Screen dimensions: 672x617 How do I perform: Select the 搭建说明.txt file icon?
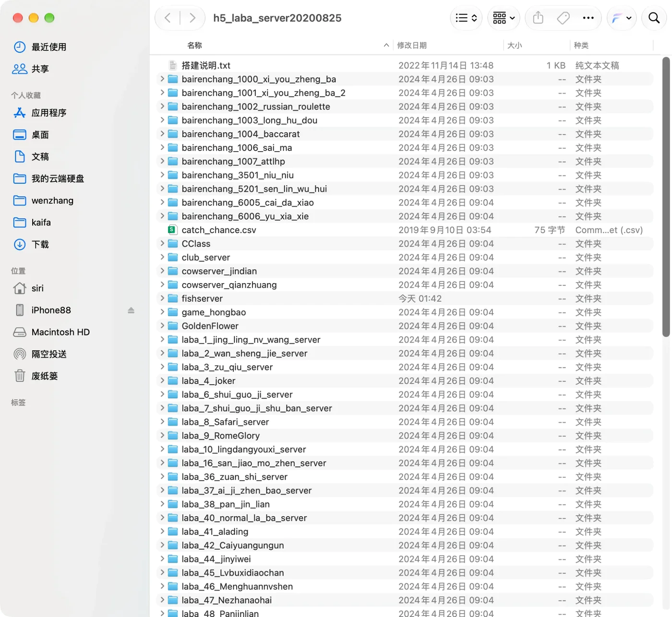(x=172, y=65)
